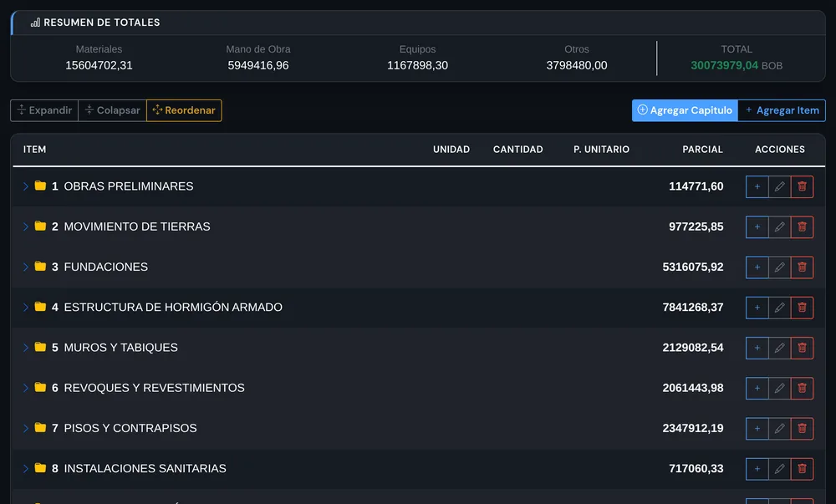Select the REVOQUES Y REVESTIMIENTOS row name
Image resolution: width=836 pixels, height=504 pixels.
[x=154, y=388]
